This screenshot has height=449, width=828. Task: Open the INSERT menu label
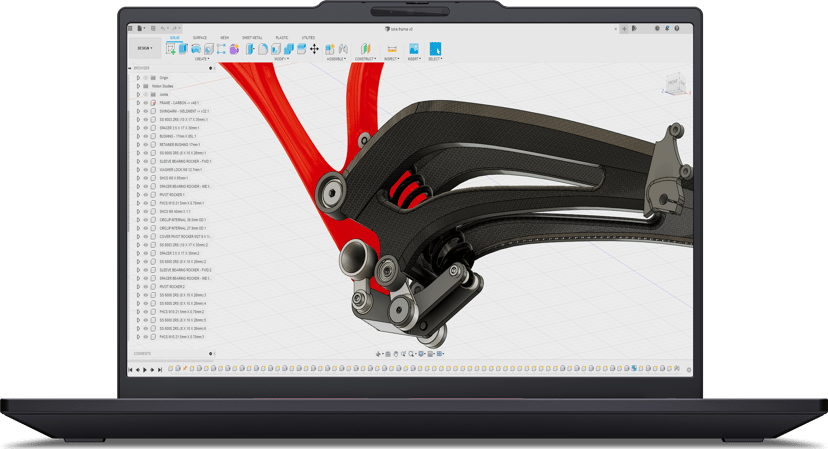(x=414, y=59)
